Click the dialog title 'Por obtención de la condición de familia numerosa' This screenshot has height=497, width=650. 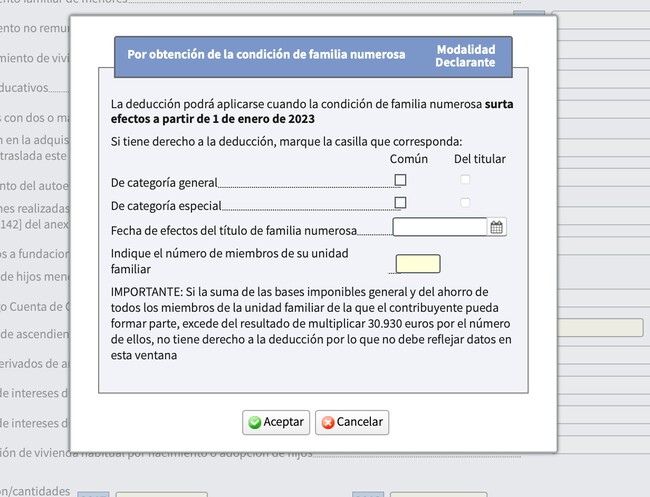pos(266,54)
